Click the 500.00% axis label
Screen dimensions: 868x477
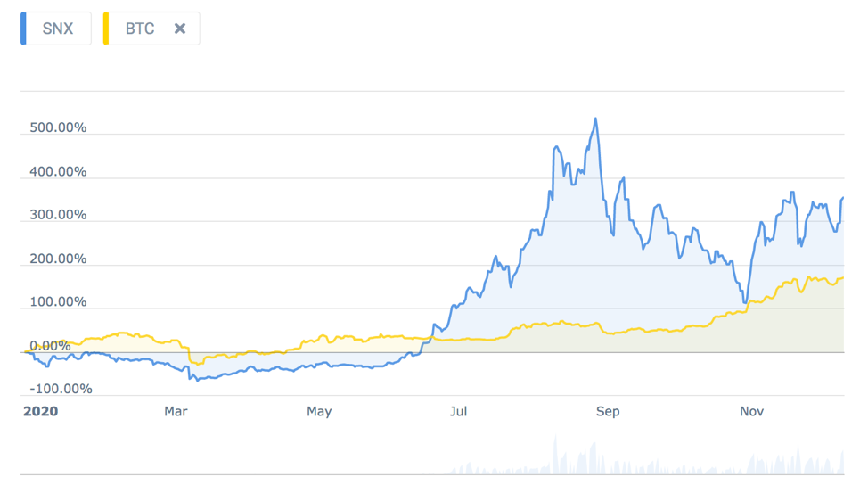[58, 127]
